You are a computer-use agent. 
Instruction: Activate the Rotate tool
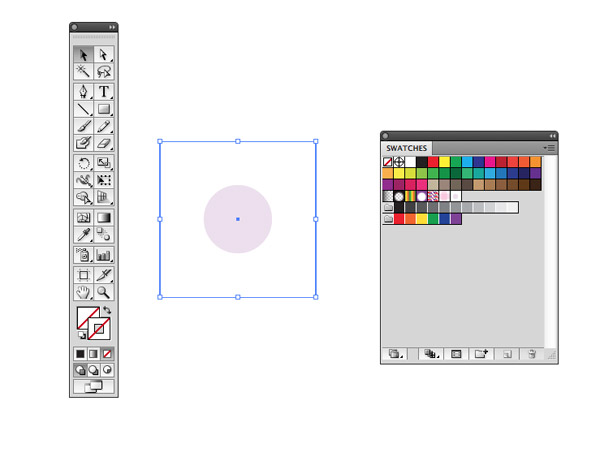tap(83, 163)
